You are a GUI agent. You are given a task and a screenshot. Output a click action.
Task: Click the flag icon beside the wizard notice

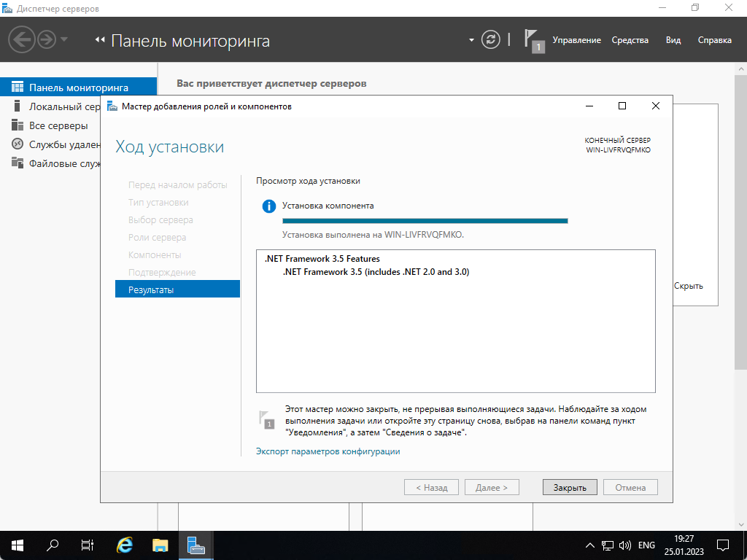click(x=267, y=419)
